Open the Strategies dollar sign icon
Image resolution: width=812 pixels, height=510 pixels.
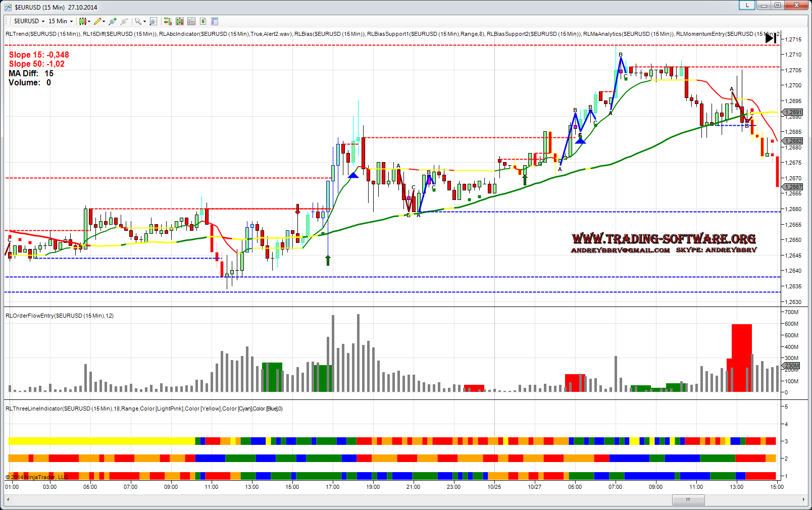point(203,21)
